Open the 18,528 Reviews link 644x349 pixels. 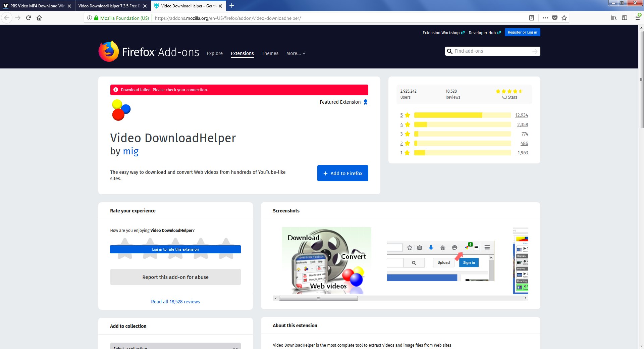453,94
